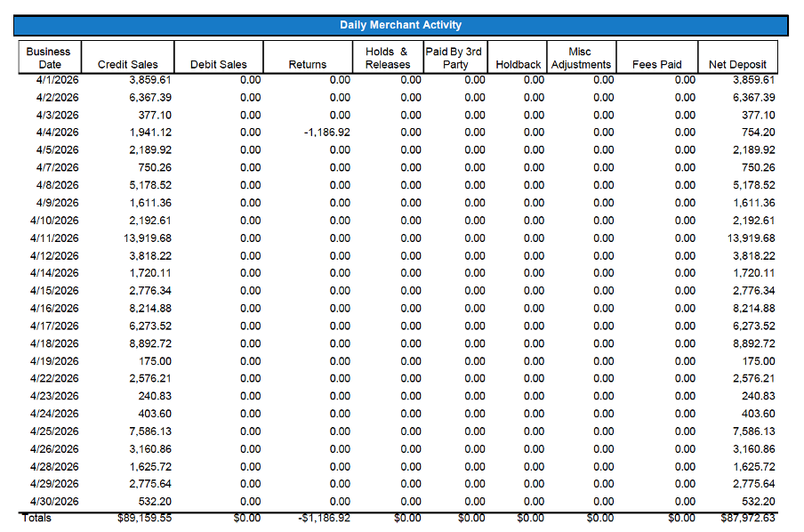Click the Daily Merchant Activity title bar

tap(400, 25)
